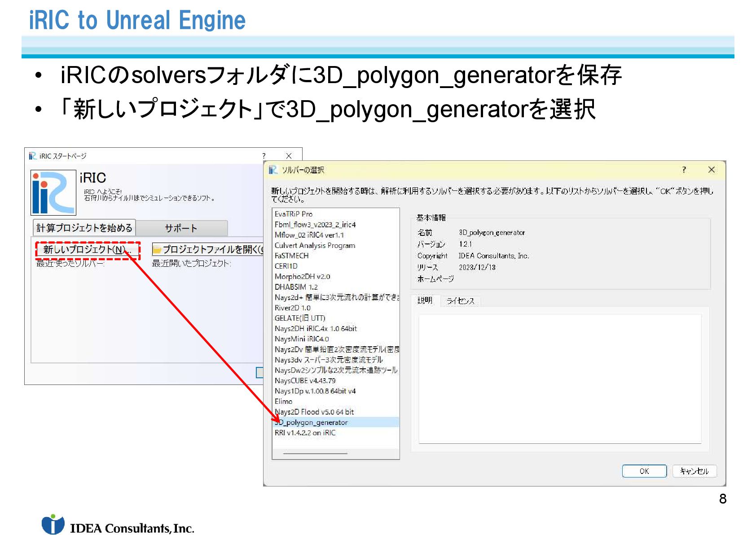Select Elimo solver in list
This screenshot has height=535, width=756.
point(336,402)
